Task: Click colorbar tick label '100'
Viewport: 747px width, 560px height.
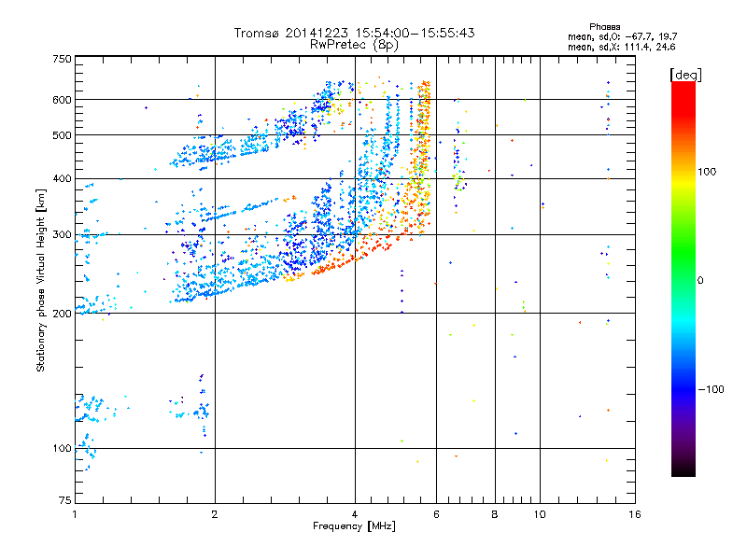Action: (x=707, y=172)
